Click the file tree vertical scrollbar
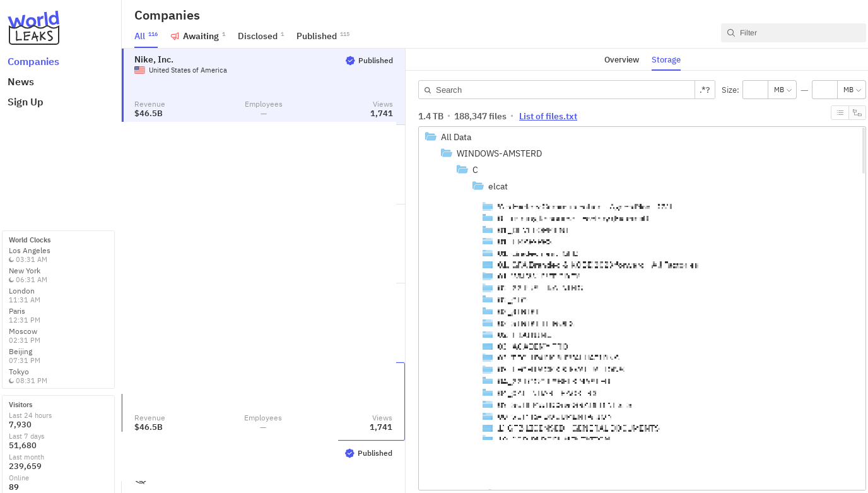The height and width of the screenshot is (493, 868). click(864, 150)
